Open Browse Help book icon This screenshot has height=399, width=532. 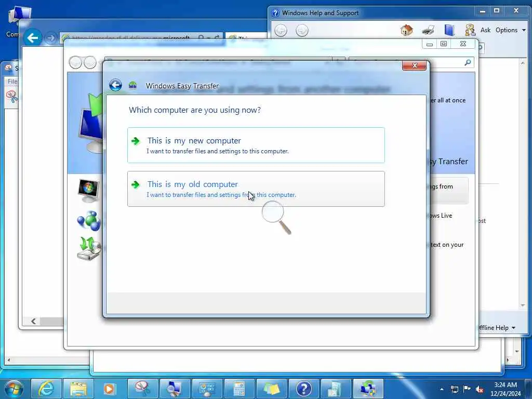pyautogui.click(x=449, y=30)
